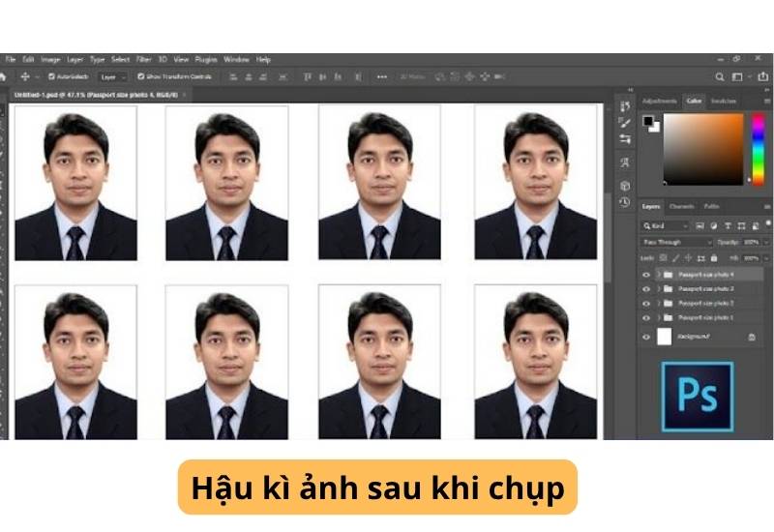Hide Passport size photo 4 layer group
This screenshot has width=774, height=532.
point(646,275)
